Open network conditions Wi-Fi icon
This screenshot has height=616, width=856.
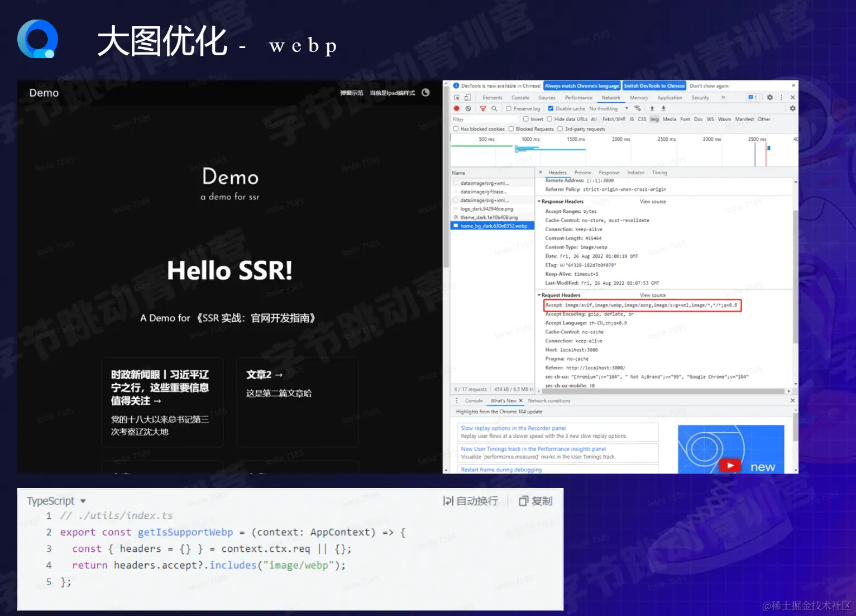pos(637,108)
